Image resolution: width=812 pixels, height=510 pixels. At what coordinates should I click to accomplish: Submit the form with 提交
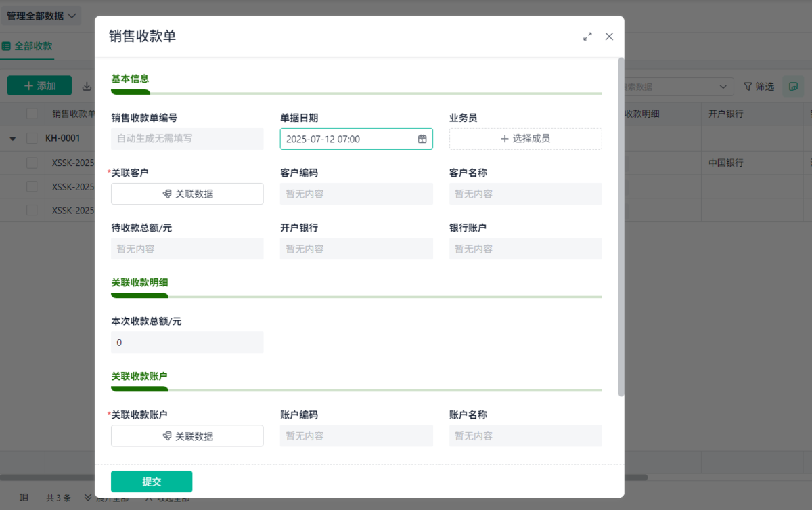152,482
